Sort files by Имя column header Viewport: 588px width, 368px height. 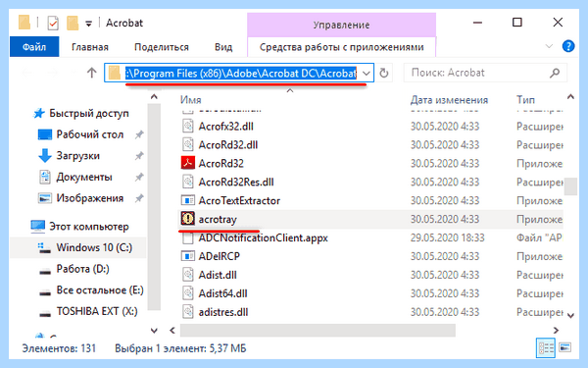coord(191,100)
